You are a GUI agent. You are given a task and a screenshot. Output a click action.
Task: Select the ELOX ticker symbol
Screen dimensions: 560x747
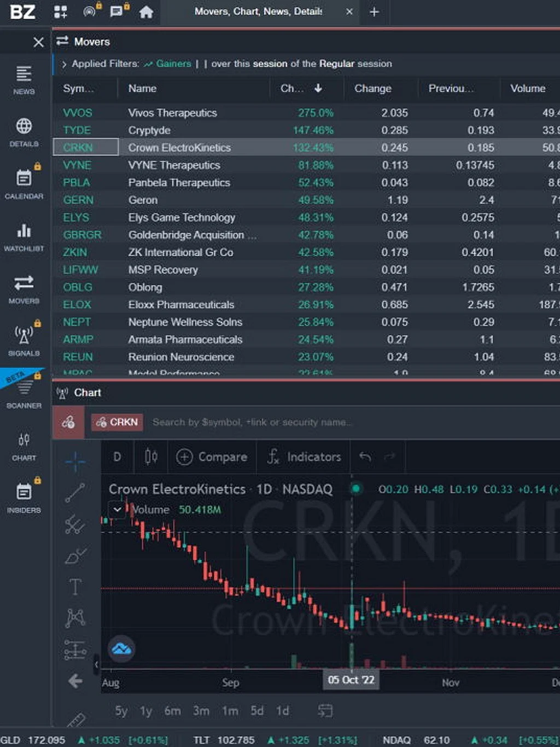[77, 305]
